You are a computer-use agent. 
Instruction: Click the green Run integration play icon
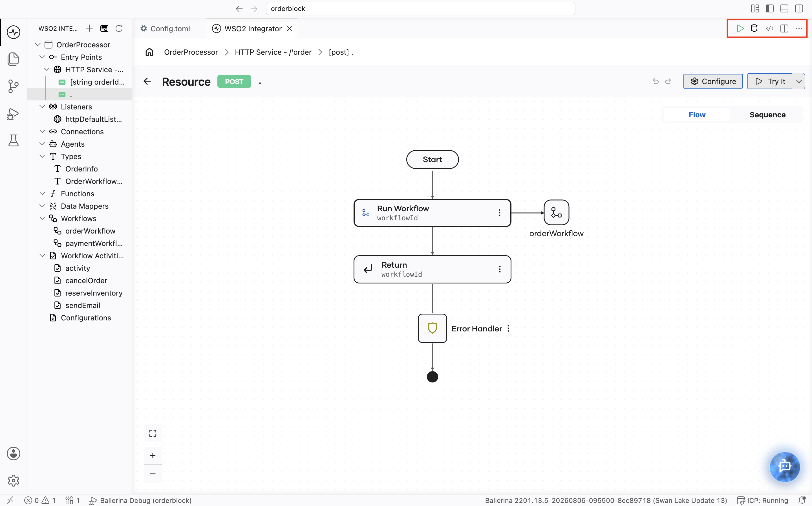[x=740, y=28]
